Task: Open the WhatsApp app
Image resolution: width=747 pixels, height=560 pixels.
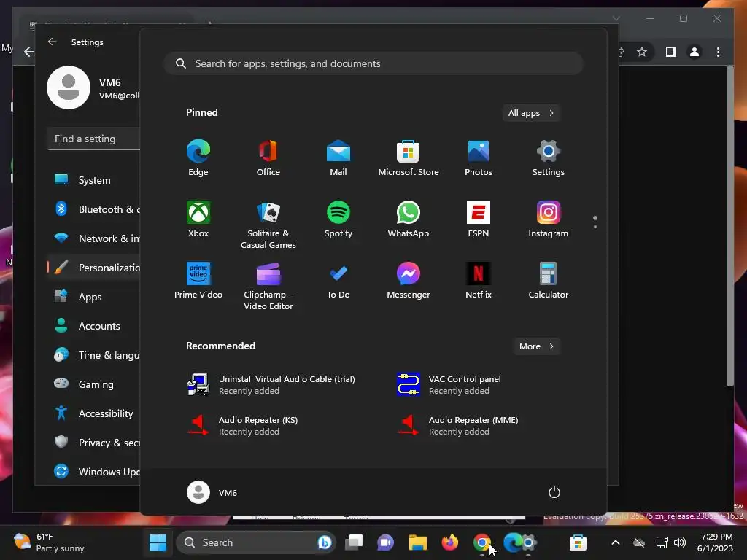Action: click(409, 219)
